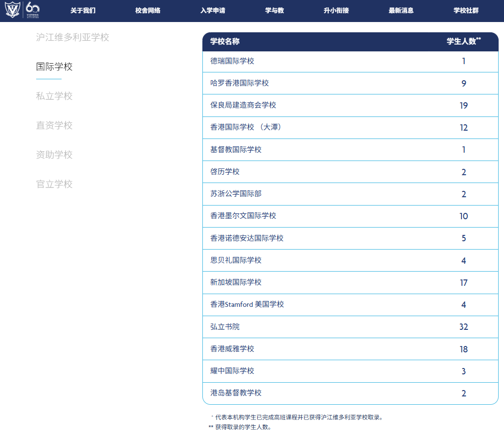Click the 学校名称 column header
The image size is (504, 438).
225,42
